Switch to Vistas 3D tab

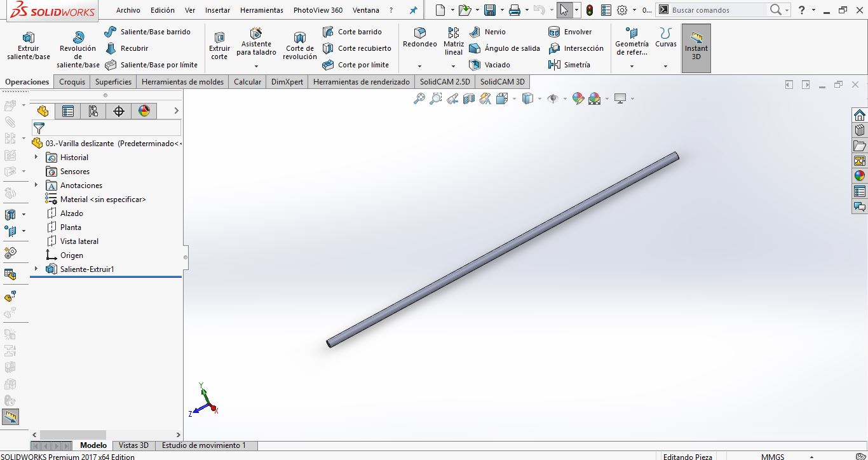click(x=133, y=445)
